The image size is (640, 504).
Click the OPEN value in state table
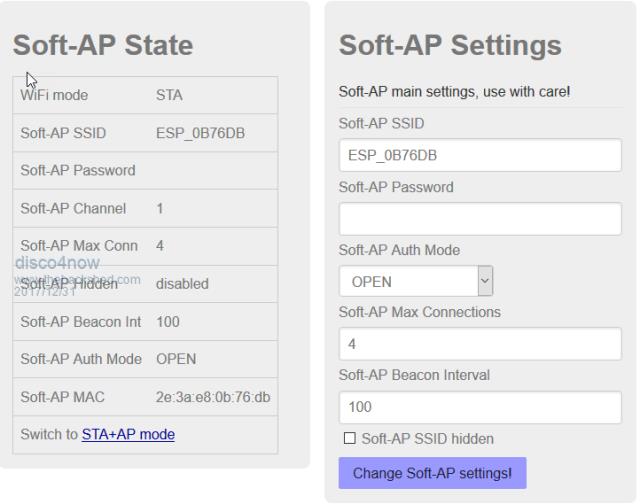(176, 359)
